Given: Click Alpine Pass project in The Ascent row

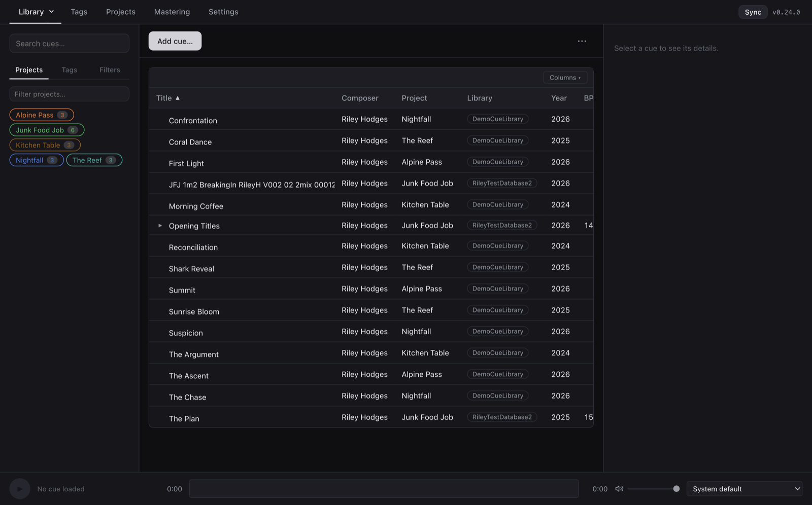Looking at the screenshot, I should point(422,374).
